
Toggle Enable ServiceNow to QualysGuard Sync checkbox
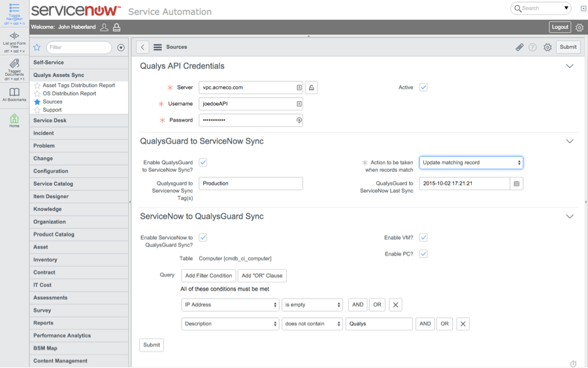click(203, 237)
